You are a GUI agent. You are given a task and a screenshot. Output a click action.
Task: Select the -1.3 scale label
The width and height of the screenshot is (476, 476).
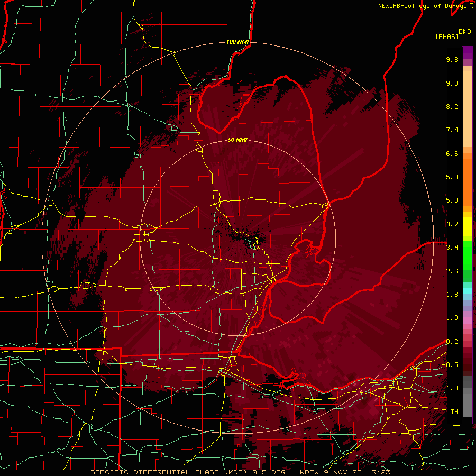click(x=450, y=388)
